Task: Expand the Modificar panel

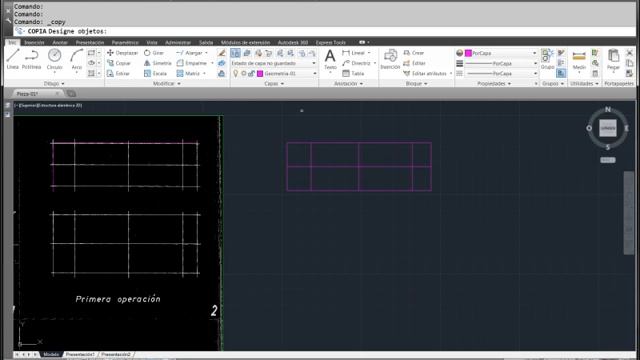Action: point(167,83)
